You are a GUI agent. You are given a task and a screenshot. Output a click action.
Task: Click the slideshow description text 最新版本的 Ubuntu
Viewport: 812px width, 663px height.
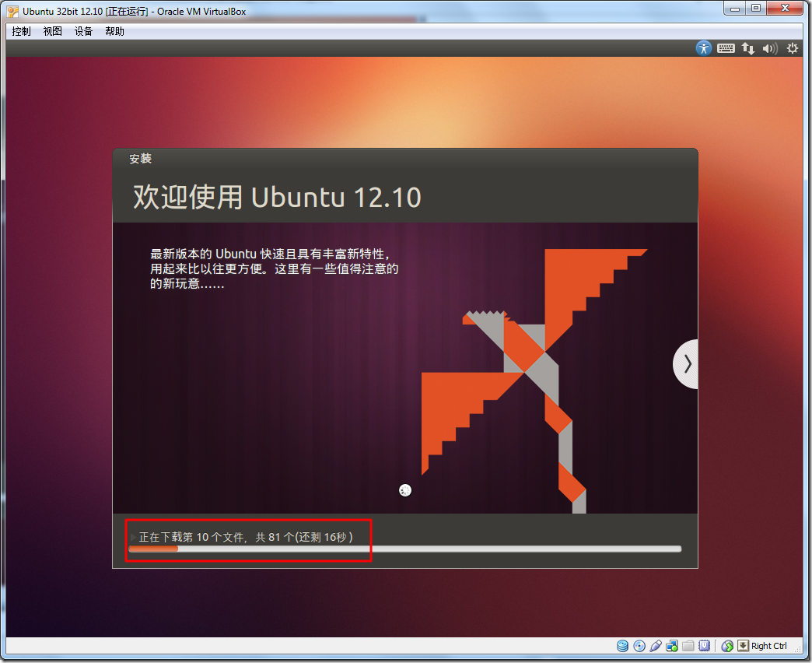coord(275,268)
